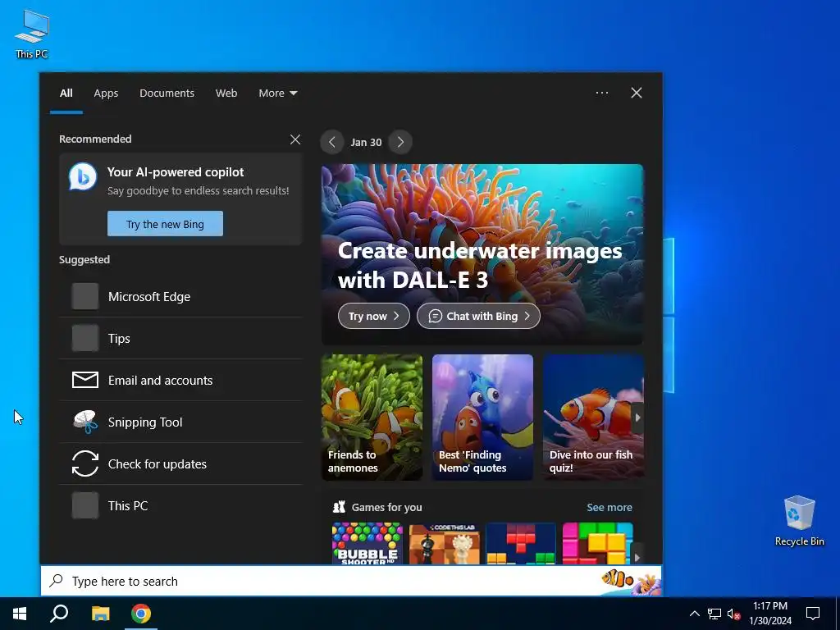Open the pink and yellow block game thumbnail
The height and width of the screenshot is (630, 840).
click(597, 543)
